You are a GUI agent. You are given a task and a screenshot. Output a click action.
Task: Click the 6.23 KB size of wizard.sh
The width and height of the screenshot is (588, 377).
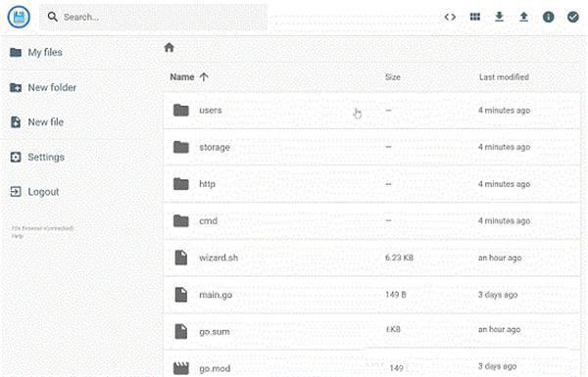[x=400, y=258]
